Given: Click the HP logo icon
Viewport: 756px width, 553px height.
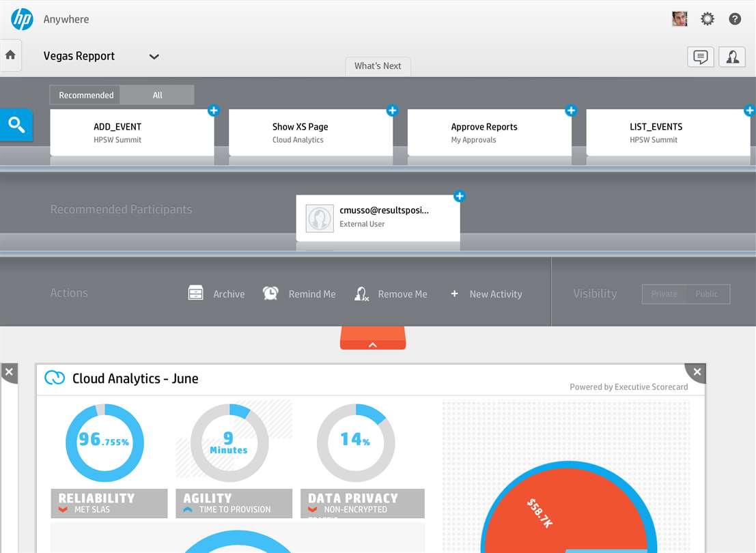Looking at the screenshot, I should click(22, 19).
